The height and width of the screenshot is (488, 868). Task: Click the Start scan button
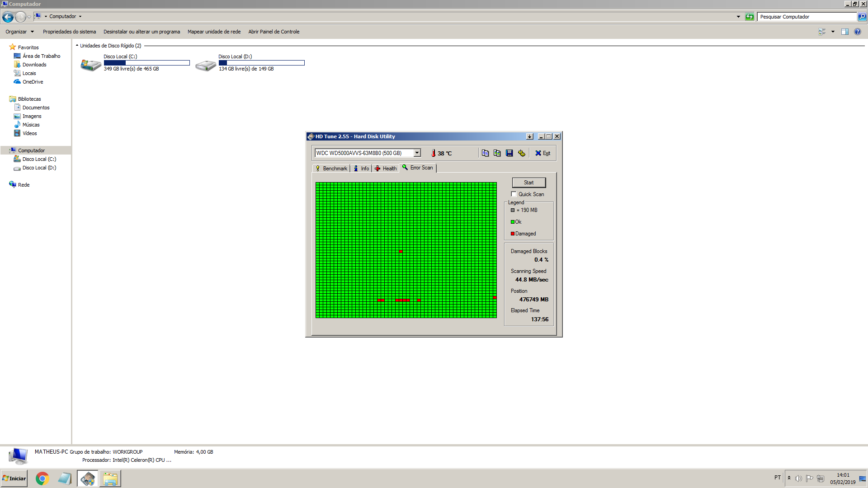528,183
